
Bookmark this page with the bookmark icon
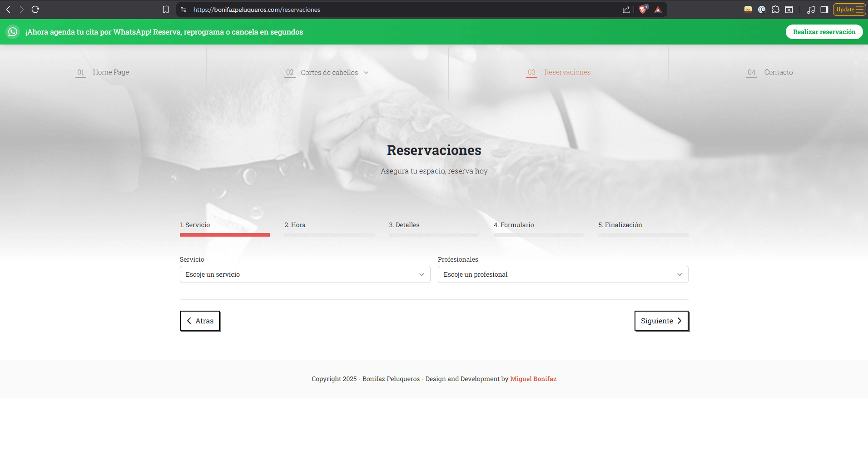coord(166,10)
